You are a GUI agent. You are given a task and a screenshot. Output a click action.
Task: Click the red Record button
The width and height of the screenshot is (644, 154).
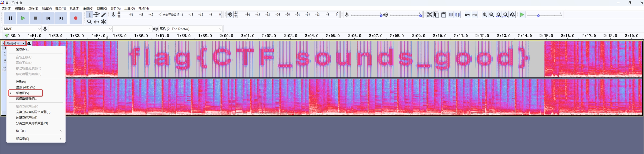tap(75, 18)
